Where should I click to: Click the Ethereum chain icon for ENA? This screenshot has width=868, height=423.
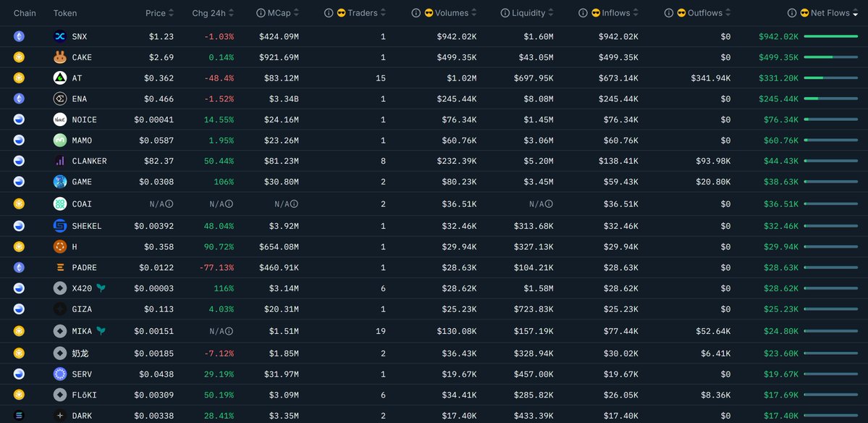point(20,99)
